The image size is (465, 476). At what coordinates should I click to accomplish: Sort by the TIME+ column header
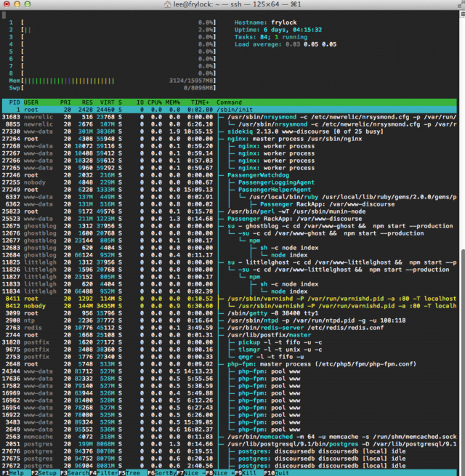200,102
